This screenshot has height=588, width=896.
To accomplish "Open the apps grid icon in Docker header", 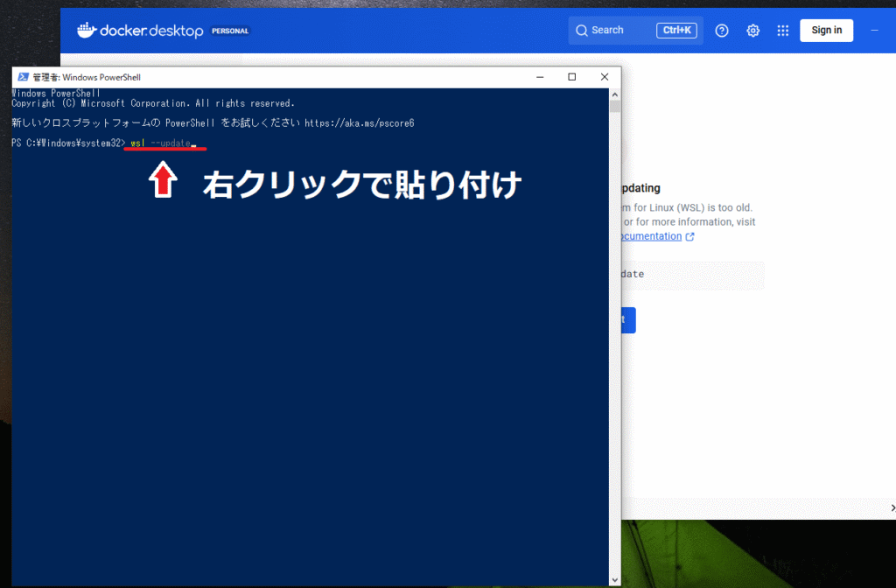I will [x=783, y=31].
